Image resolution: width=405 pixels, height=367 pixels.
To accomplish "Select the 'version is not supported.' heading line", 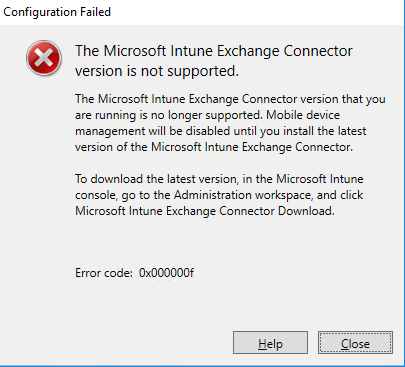I will (157, 71).
